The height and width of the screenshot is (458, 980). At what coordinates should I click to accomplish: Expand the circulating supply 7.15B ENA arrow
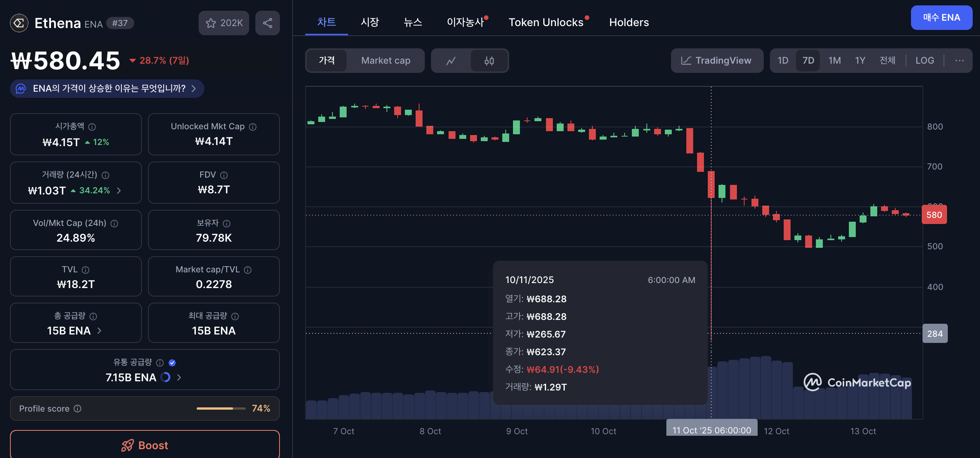pyautogui.click(x=179, y=377)
